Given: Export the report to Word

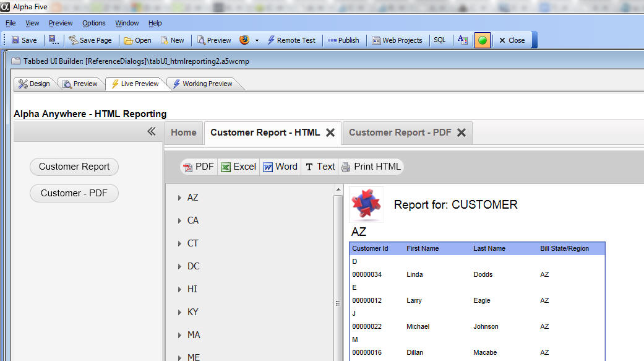Looking at the screenshot, I should [x=280, y=167].
